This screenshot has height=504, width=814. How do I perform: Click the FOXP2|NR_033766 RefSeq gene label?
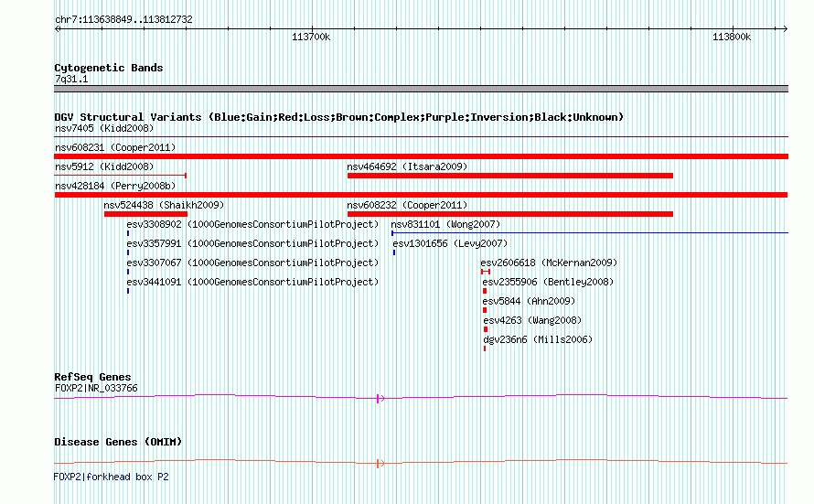coord(96,388)
